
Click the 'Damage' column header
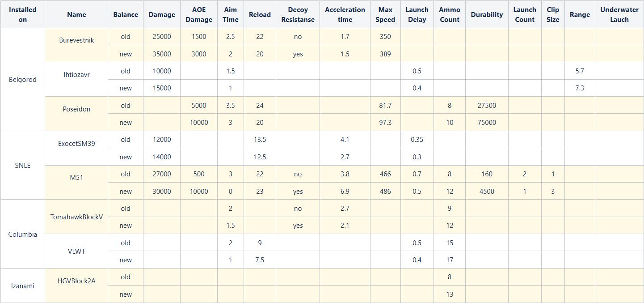coord(162,14)
